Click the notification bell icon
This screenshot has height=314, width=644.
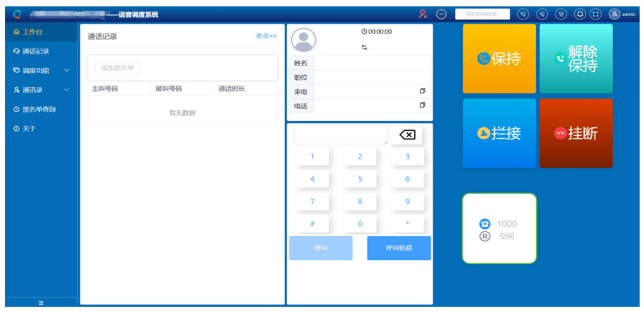coord(580,15)
